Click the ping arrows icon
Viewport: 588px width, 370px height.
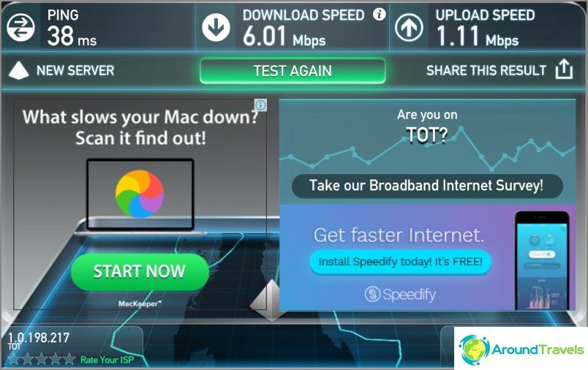[20, 27]
